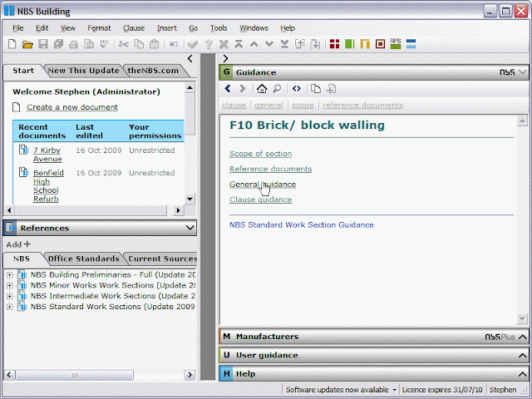The image size is (532, 399).
Task: Go forward in the Guidance pane
Action: pyautogui.click(x=242, y=89)
